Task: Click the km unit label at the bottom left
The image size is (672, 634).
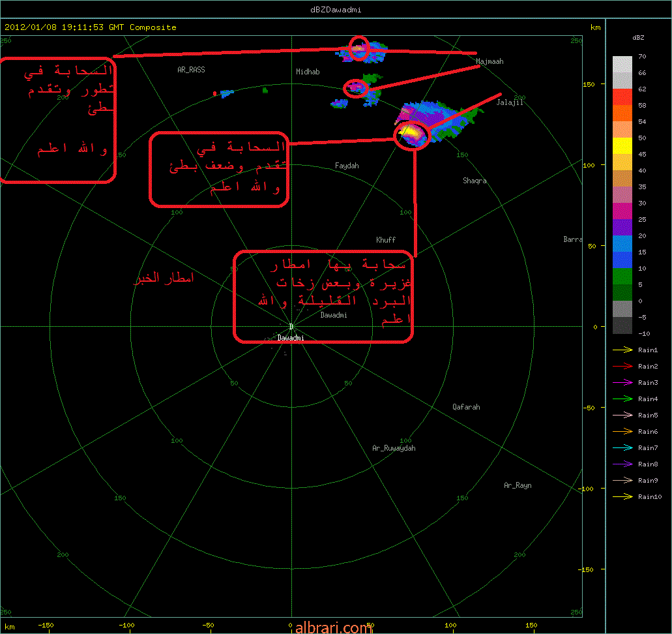Action: [x=9, y=627]
